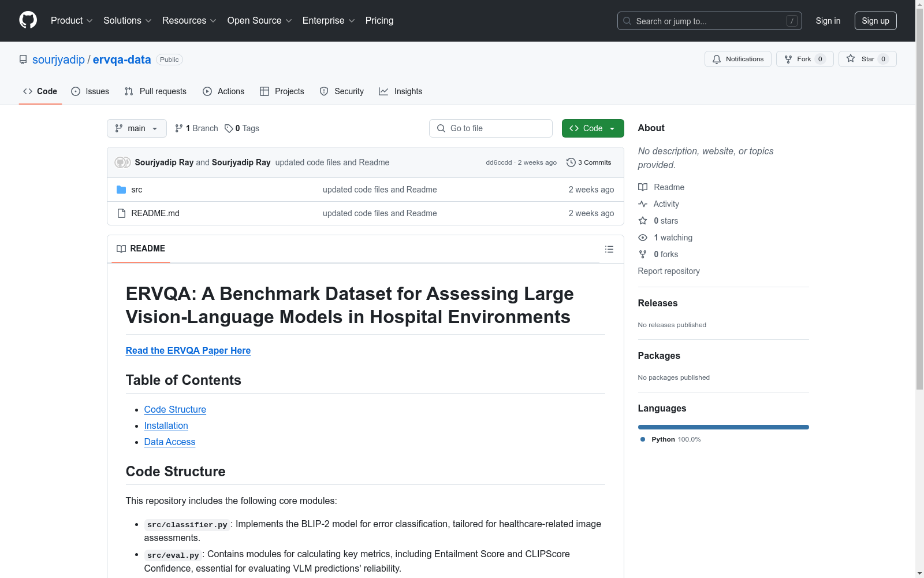Screen dimensions: 924x578
Task: Open the README outline icon
Action: coord(609,249)
